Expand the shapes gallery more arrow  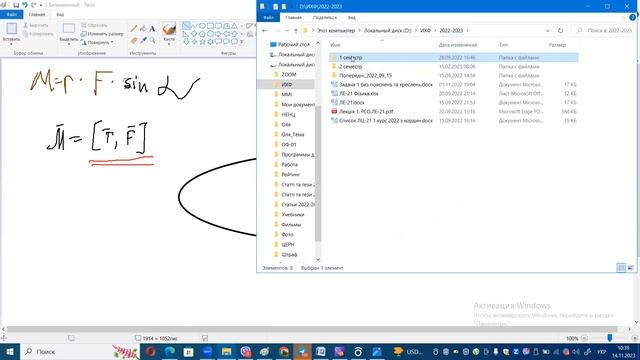pyautogui.click(x=242, y=42)
